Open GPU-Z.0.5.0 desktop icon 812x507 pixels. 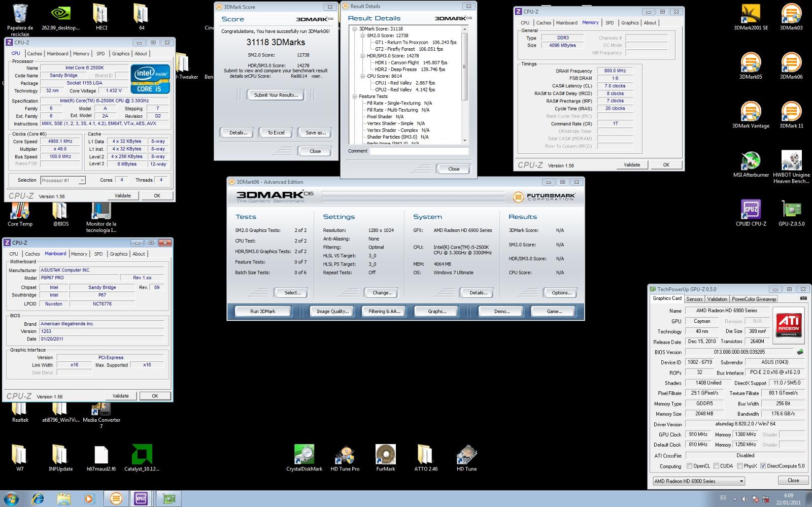[791, 212]
